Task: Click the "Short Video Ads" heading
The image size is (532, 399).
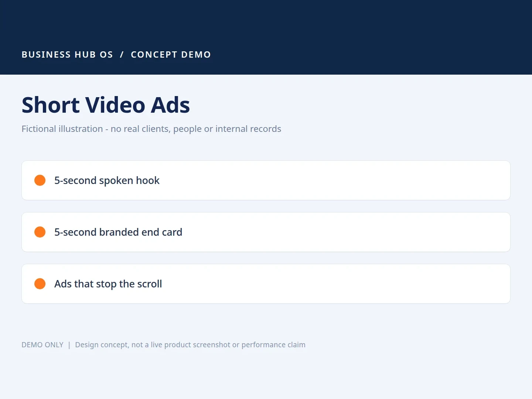Action: [x=106, y=105]
